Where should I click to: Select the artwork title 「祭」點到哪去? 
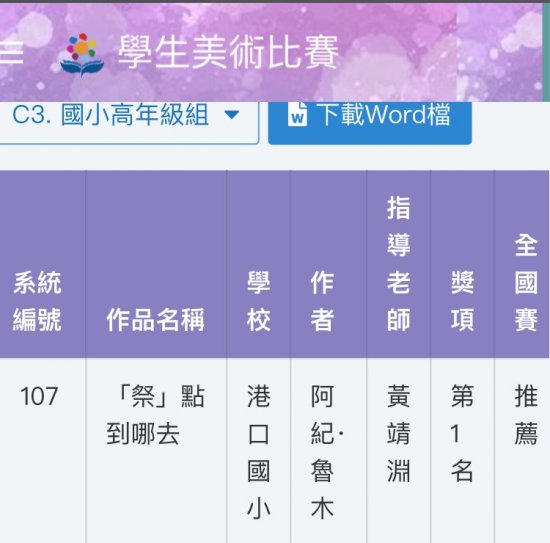(156, 415)
